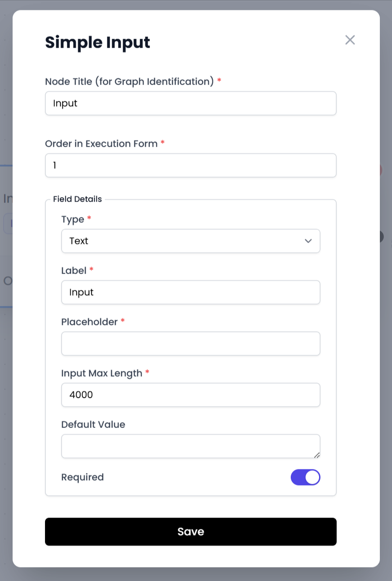Viewport: 392px width, 581px height.
Task: Click the Simple Input dialog heading
Action: pyautogui.click(x=98, y=43)
